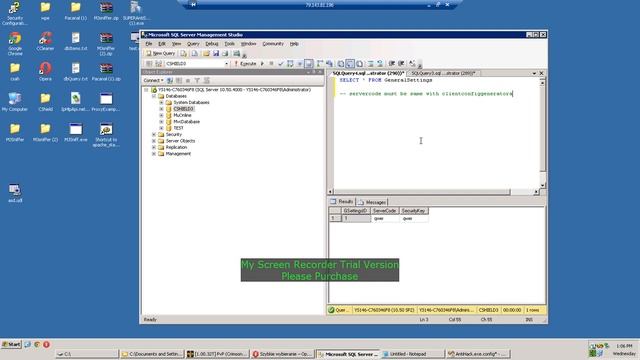Select the MuOnline database in tree
The height and width of the screenshot is (360, 640).
pos(182,115)
